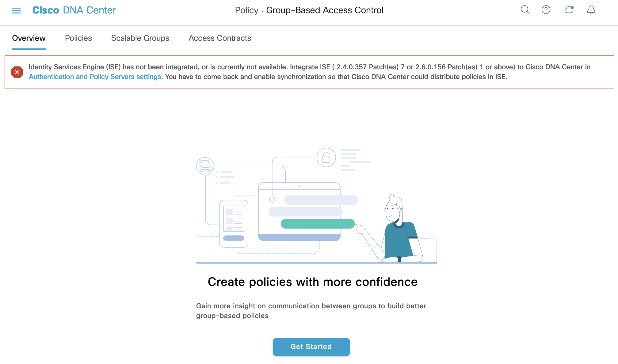Screen dimensions: 618x364
Task: Return to the Overview tab
Action: [29, 38]
